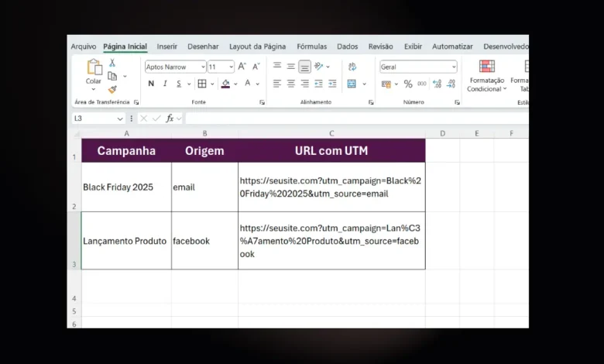The width and height of the screenshot is (604, 364).
Task: Apply fill color paint bucket
Action: click(226, 84)
